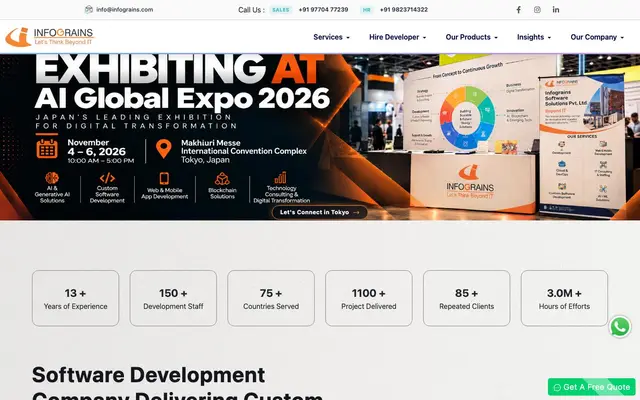Screen dimensions: 640x400
Task: Click the AI & Generative AI Solutions icon
Action: point(52,178)
